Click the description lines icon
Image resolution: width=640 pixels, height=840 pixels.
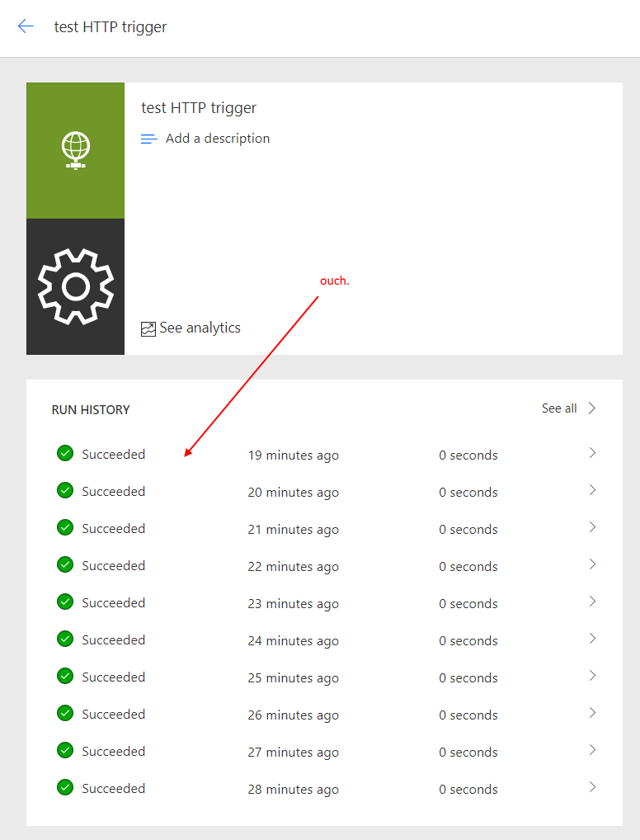149,139
